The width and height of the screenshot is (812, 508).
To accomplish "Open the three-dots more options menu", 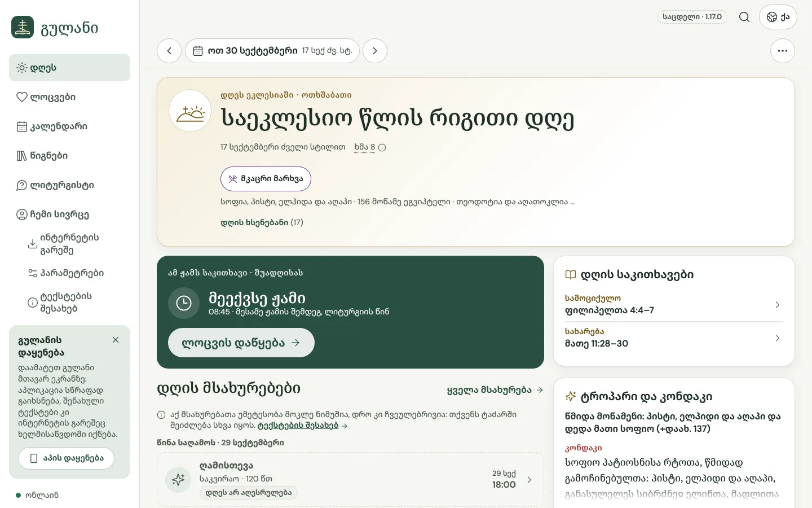I will point(783,51).
